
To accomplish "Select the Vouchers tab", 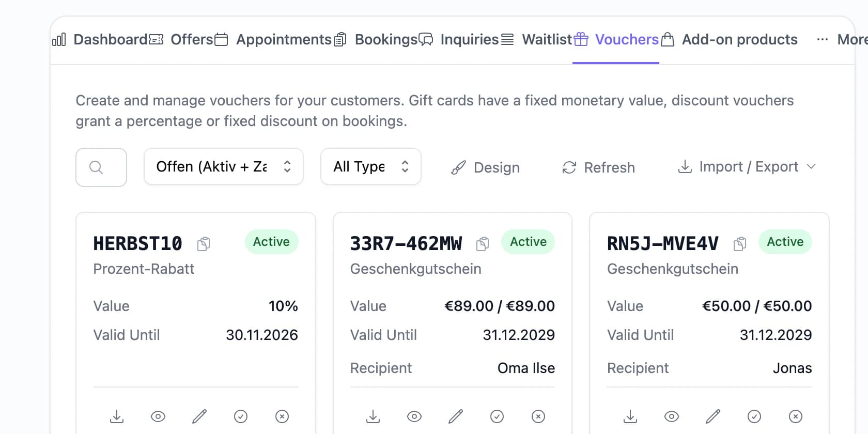I will (x=616, y=40).
